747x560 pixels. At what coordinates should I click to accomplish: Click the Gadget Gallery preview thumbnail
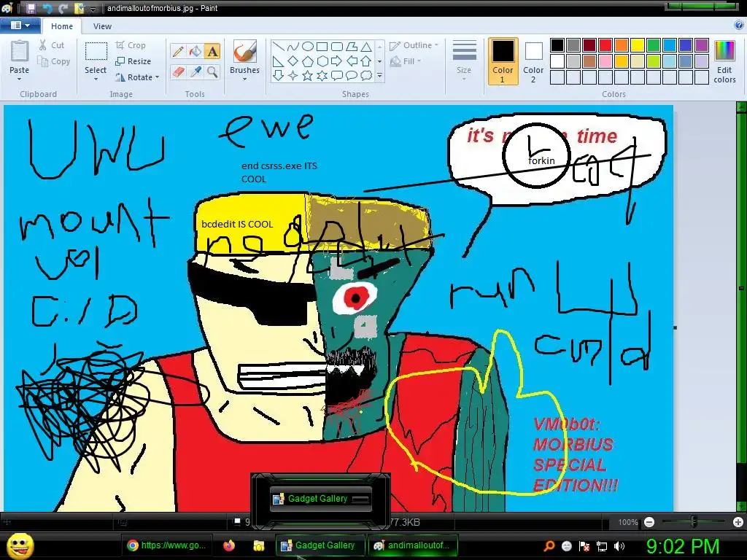[321, 499]
